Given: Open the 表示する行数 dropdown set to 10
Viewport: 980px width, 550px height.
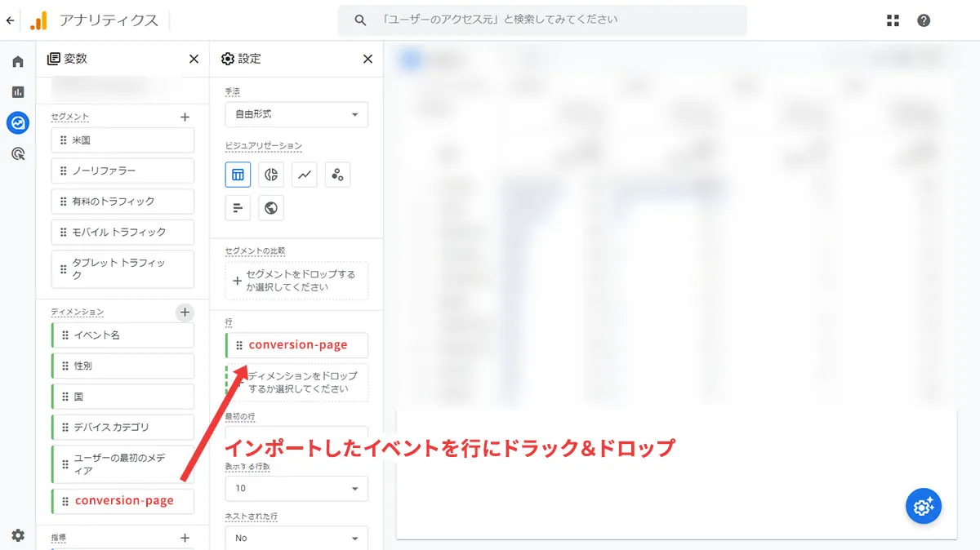Looking at the screenshot, I should point(296,488).
